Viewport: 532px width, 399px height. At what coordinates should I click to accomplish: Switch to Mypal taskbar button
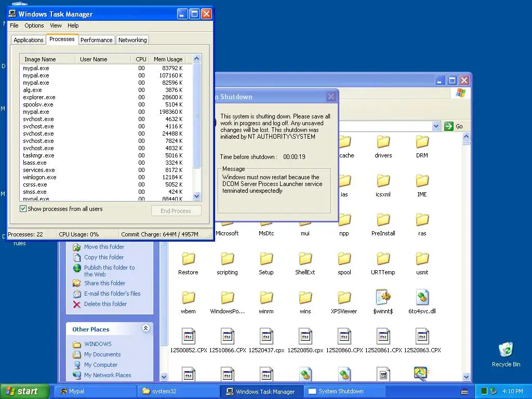(x=96, y=391)
